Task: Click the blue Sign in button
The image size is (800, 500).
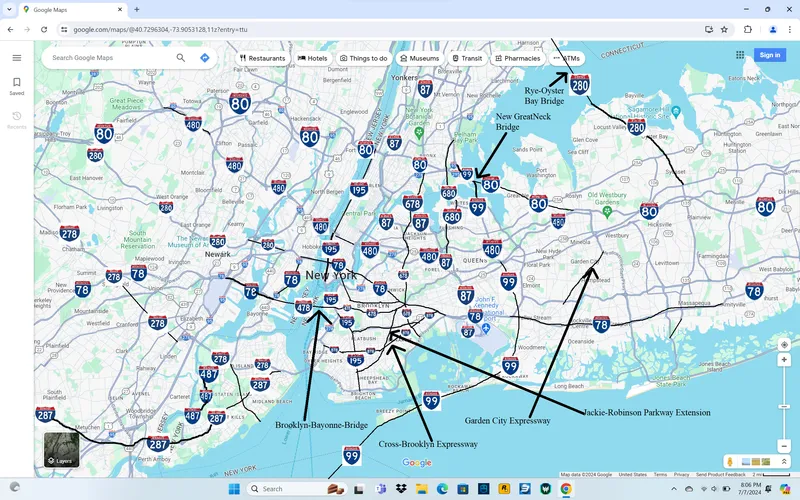Action: 769,55
